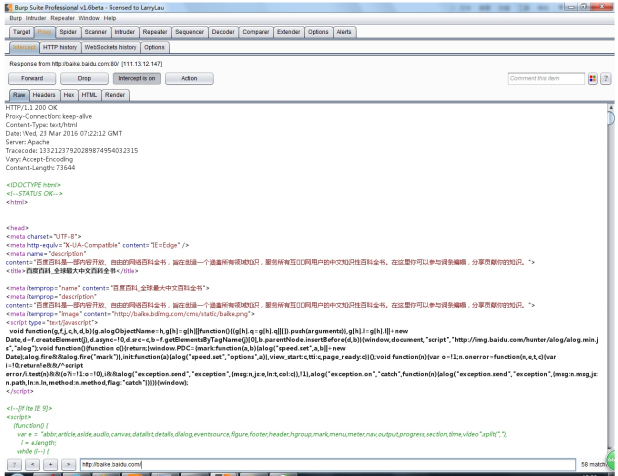Click the Tracecode header line
This screenshot has height=476, width=618.
coord(72,151)
